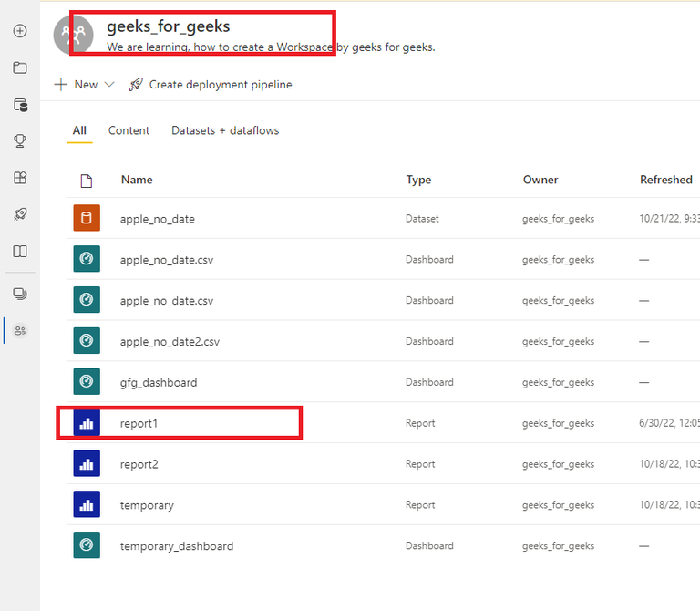Click the New plus button

[76, 85]
